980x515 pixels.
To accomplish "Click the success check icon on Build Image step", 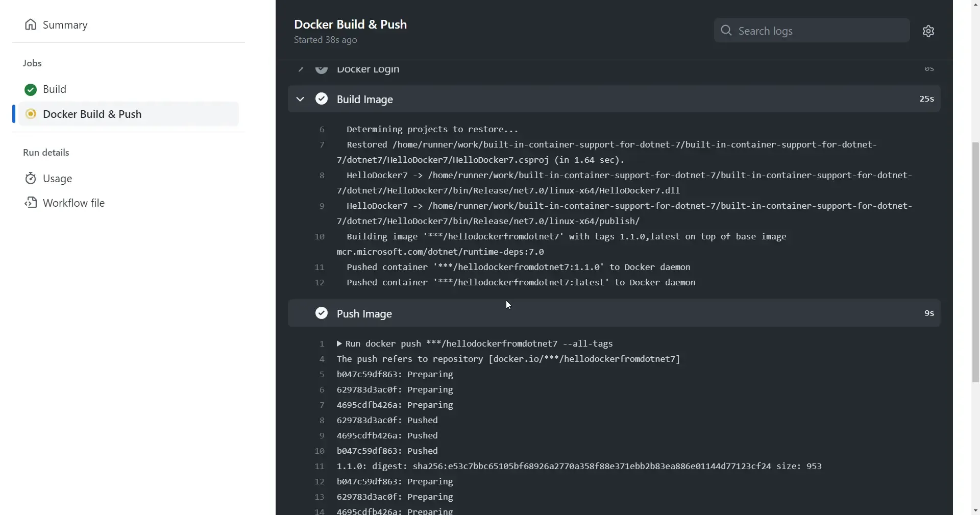I will (x=321, y=99).
